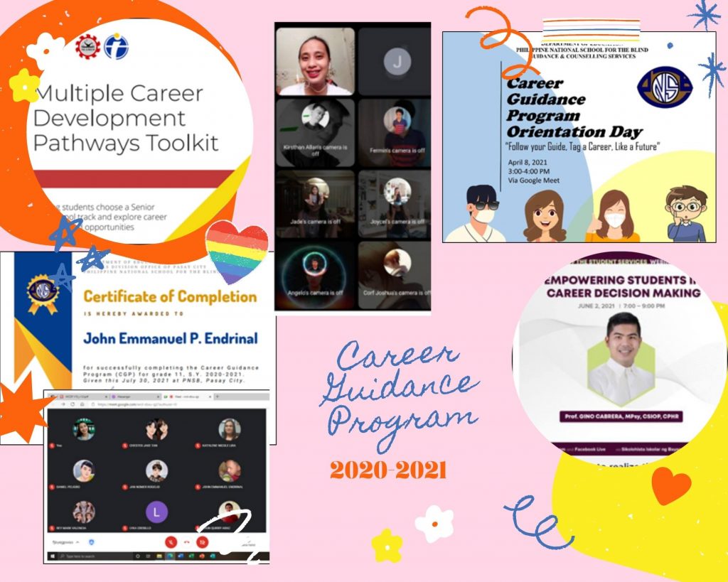
Task: Select the 'Corf Joshua's camera is off' tile
Action: click(x=395, y=275)
